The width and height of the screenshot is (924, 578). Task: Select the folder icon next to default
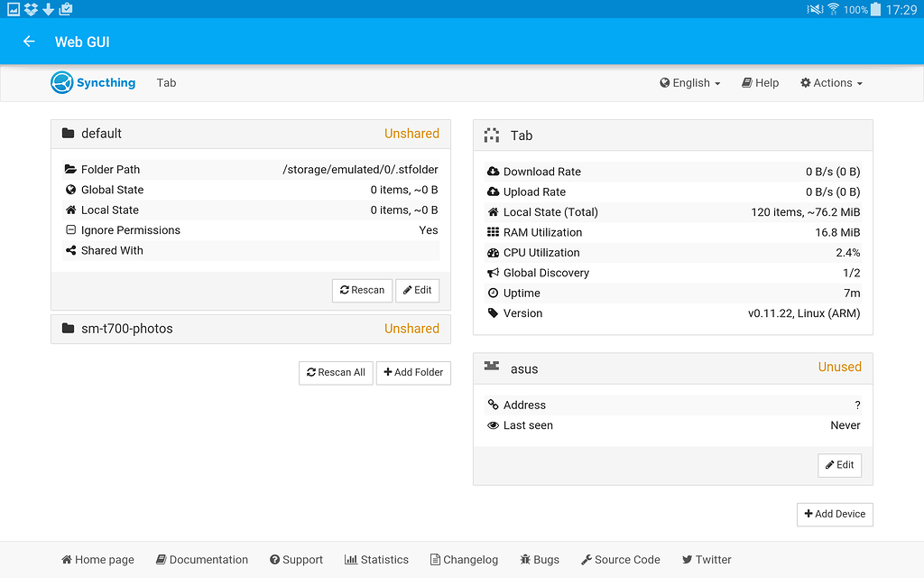coord(68,133)
